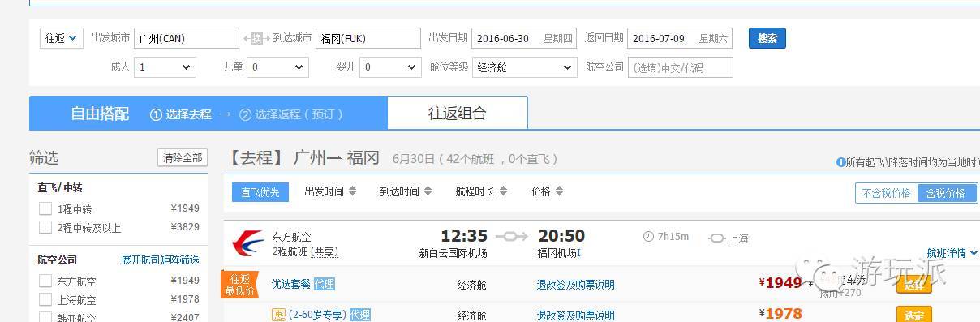Open the 往返 trip type dropdown
This screenshot has width=980, height=322.
pyautogui.click(x=62, y=38)
